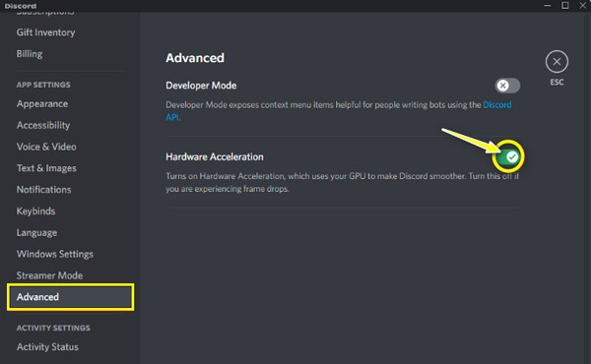The width and height of the screenshot is (591, 364).
Task: Toggle Developer Mode switch
Action: pyautogui.click(x=507, y=86)
